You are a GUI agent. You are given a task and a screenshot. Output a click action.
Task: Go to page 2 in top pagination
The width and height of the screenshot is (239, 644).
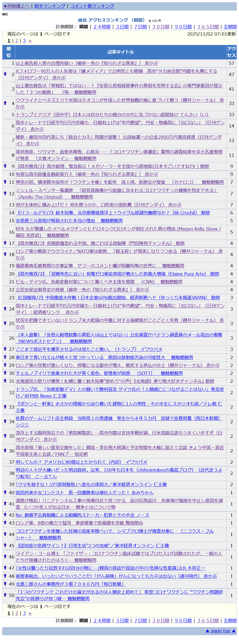pos(17,41)
